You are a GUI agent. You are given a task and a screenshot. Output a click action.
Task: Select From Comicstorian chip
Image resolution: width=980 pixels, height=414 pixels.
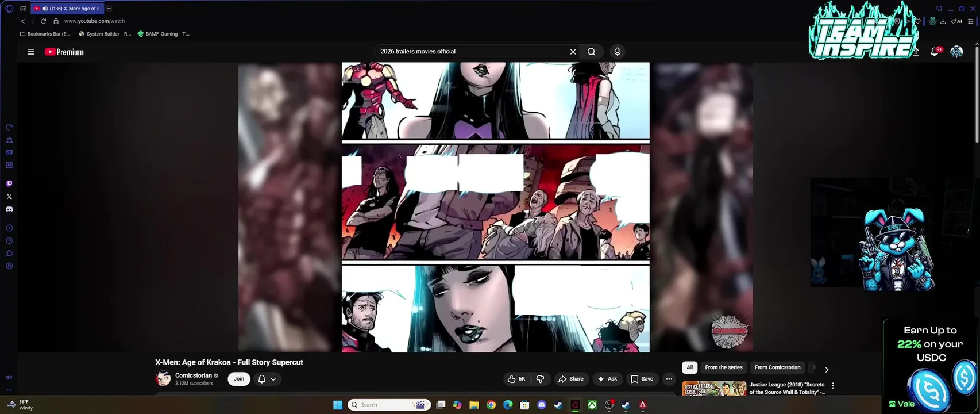pyautogui.click(x=777, y=367)
